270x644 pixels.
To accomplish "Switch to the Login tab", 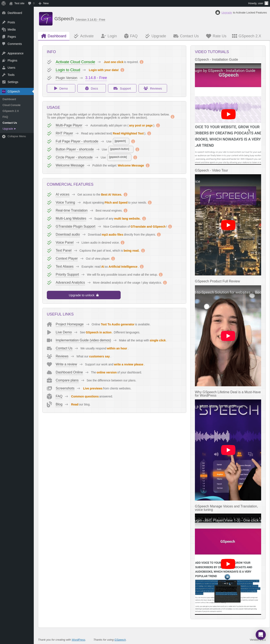I will (x=109, y=36).
